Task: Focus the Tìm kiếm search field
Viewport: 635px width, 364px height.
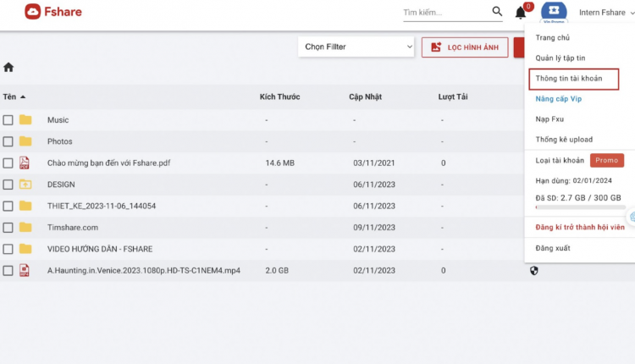Action: 446,13
